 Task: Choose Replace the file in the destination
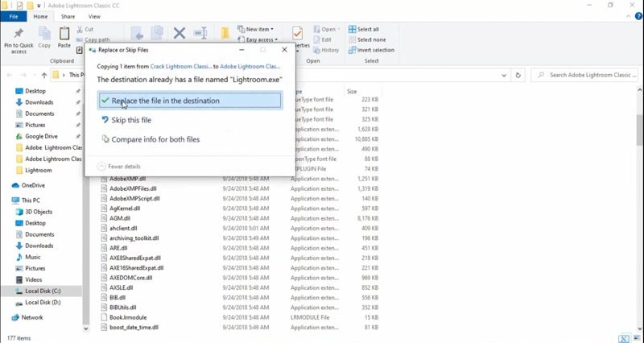(x=190, y=101)
